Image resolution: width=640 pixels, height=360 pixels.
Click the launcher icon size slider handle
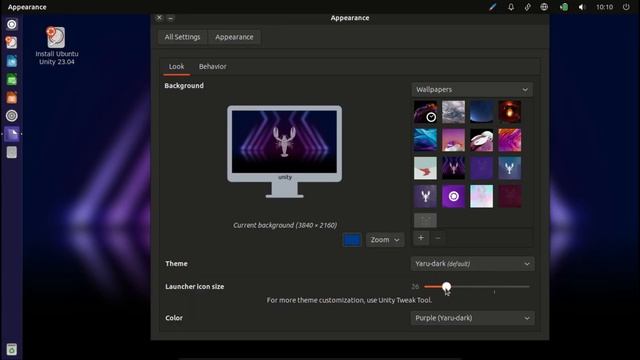point(447,287)
